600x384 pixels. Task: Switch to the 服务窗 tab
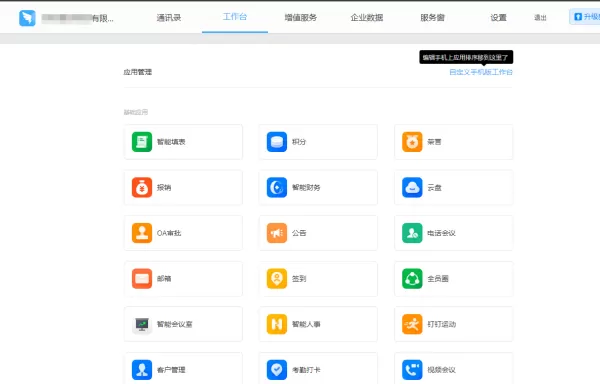tap(432, 18)
